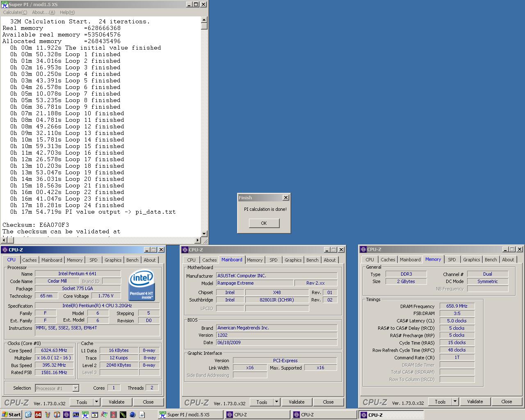The height and width of the screenshot is (420, 525).
Task: Expand Tools dropdown arrow in CPU-Z Memory window
Action: [455, 402]
